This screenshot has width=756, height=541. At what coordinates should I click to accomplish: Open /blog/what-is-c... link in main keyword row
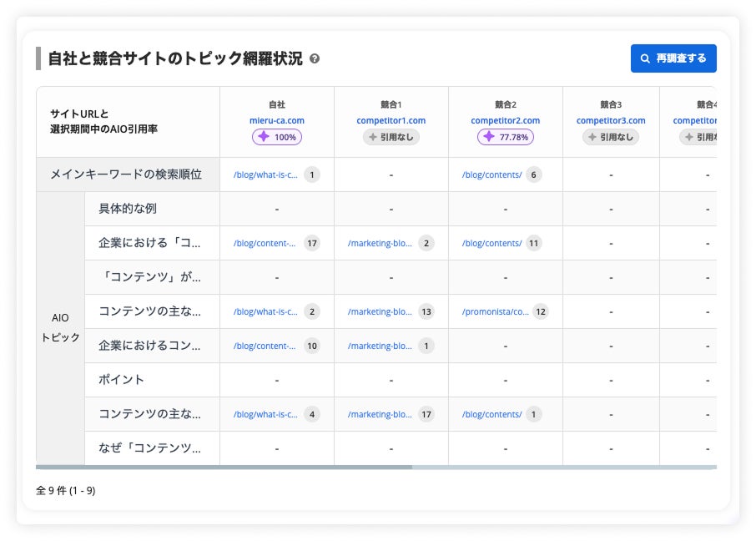(x=265, y=174)
